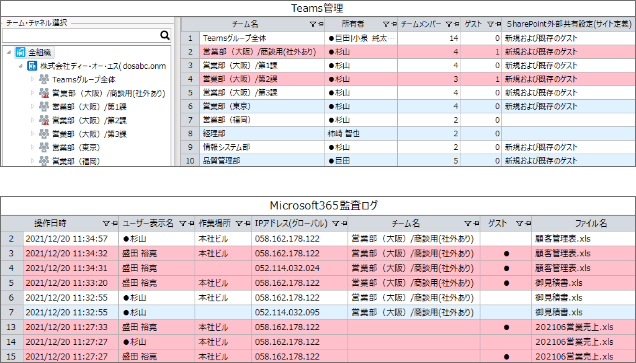Expand 営業部（大阪）/第2課 tree node
Screen dimensions: 636x363
click(33, 120)
